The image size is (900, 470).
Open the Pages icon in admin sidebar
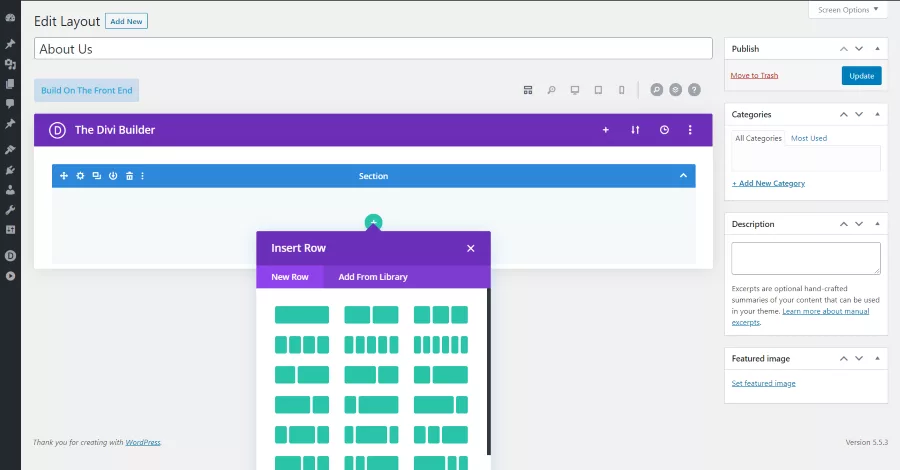point(10,84)
